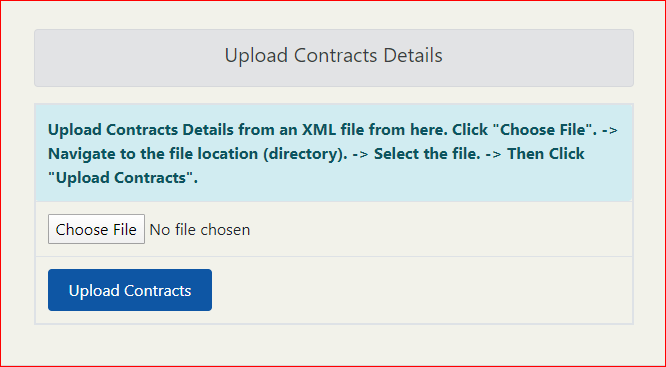Screen dimensions: 666x367
Task: Submit with the blue Upload Contracts button
Action: click(x=130, y=290)
